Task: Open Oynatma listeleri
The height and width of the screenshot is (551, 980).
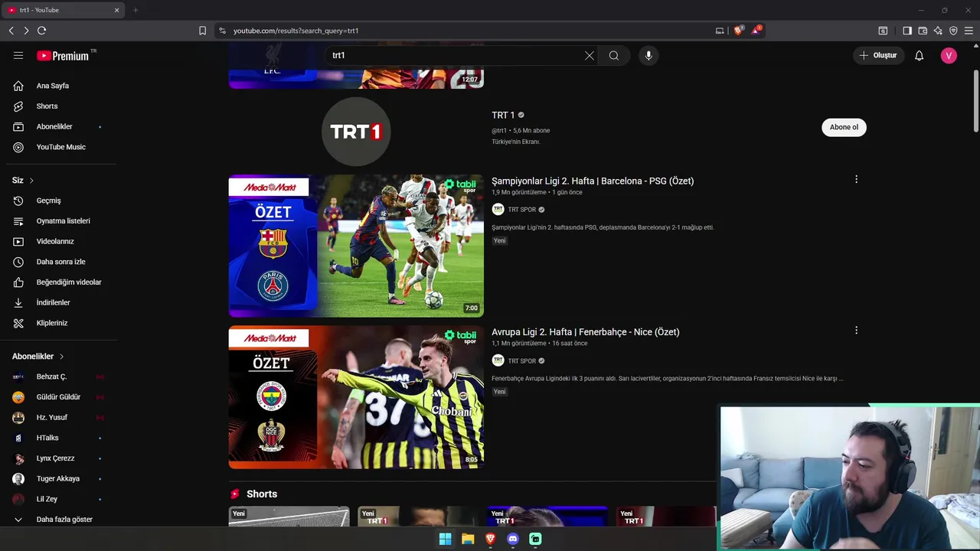Action: 61,221
